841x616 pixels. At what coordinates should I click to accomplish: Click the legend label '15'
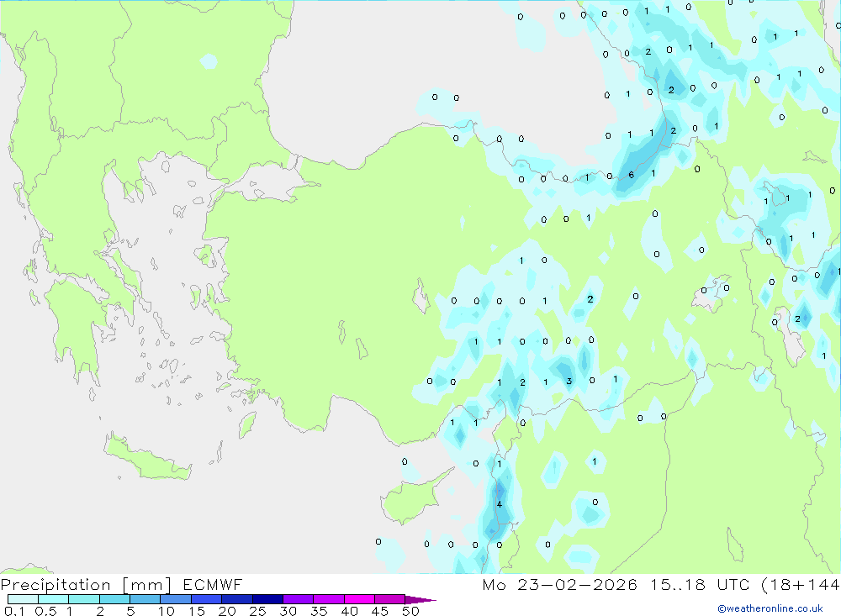(x=197, y=611)
